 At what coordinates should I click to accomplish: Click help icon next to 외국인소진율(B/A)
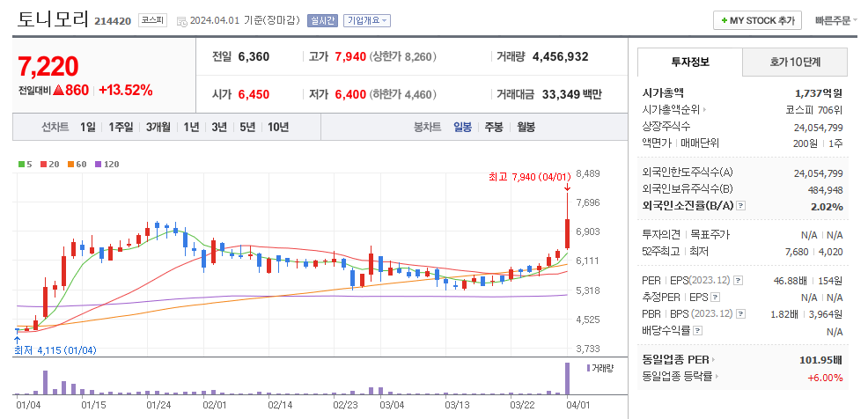[x=741, y=206]
